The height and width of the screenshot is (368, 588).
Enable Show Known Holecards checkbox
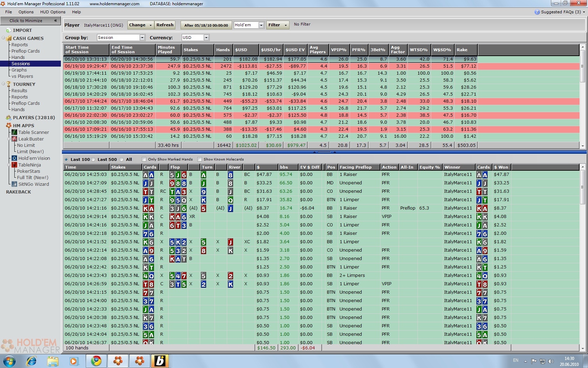(199, 159)
